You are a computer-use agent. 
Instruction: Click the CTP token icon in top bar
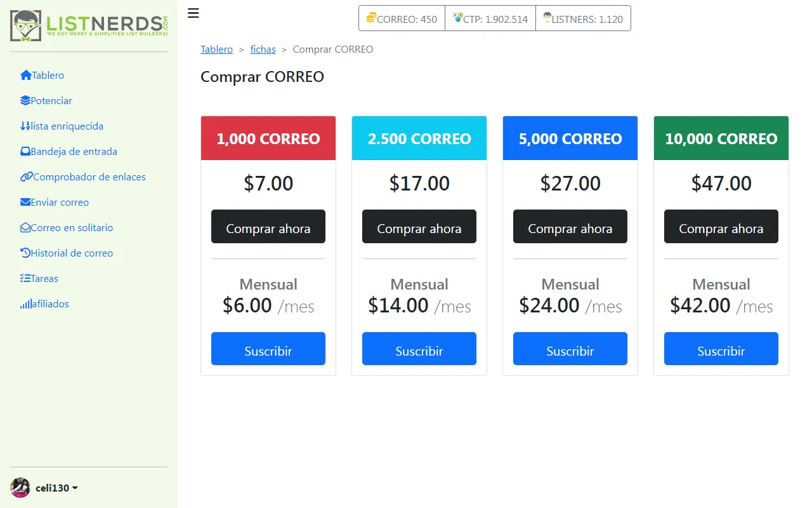tap(458, 18)
